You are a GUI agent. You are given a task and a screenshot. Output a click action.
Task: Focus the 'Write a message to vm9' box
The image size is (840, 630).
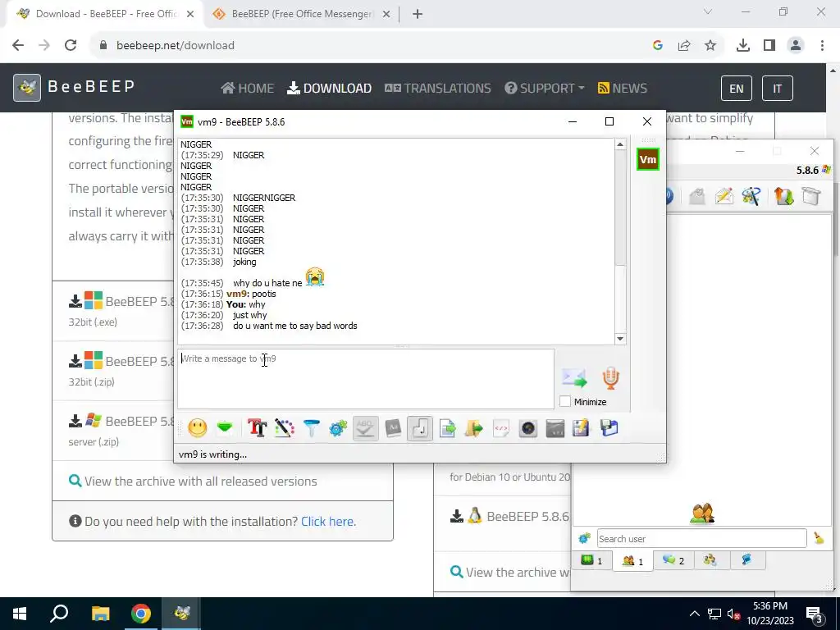[x=366, y=379]
